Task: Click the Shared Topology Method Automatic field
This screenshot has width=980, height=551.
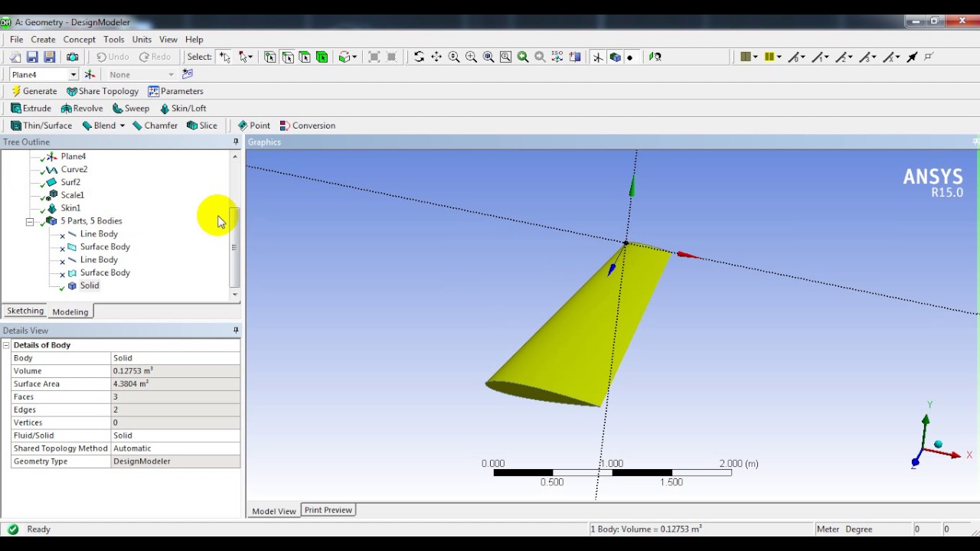Action: [x=175, y=448]
